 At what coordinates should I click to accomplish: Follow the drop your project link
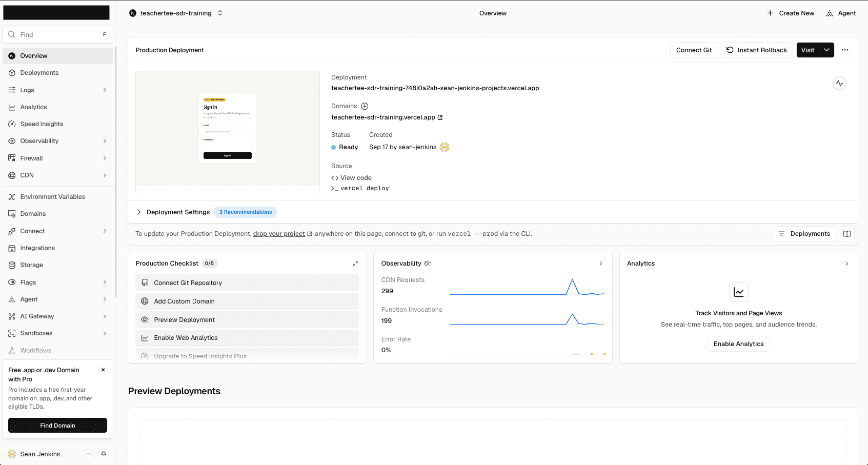point(279,234)
